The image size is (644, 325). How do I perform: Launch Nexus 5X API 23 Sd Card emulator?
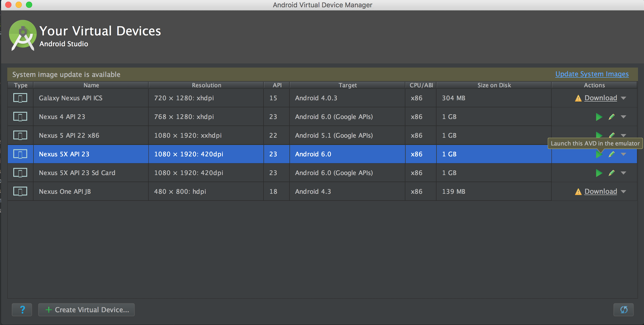[599, 173]
